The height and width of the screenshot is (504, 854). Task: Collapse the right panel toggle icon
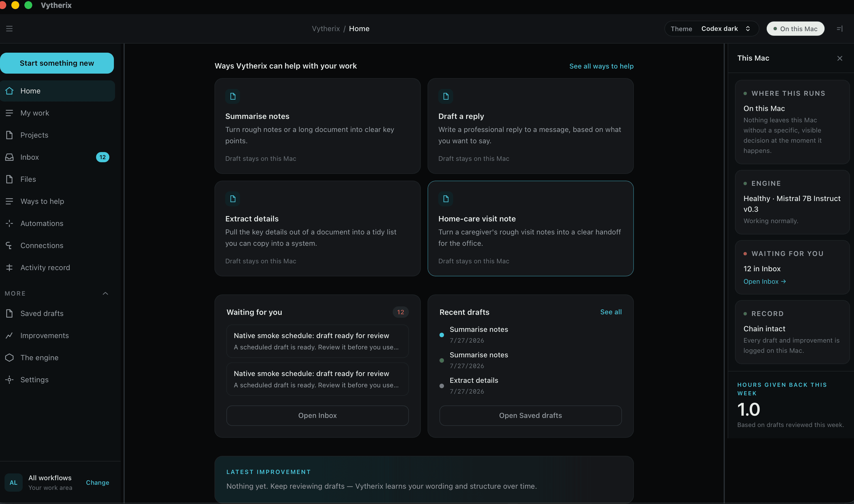click(839, 29)
